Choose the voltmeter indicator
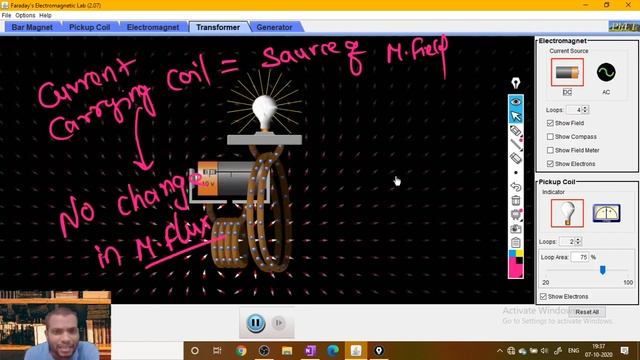Image resolution: width=640 pixels, height=360 pixels. pyautogui.click(x=606, y=213)
